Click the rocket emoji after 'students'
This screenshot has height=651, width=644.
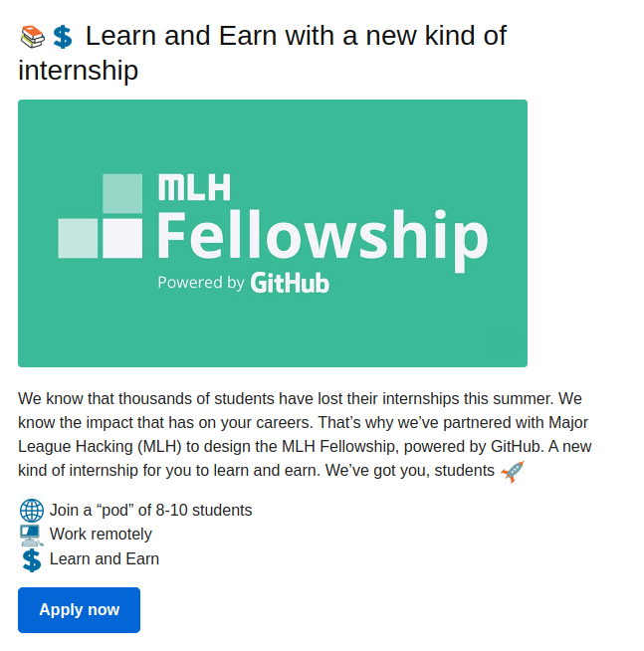tap(513, 471)
